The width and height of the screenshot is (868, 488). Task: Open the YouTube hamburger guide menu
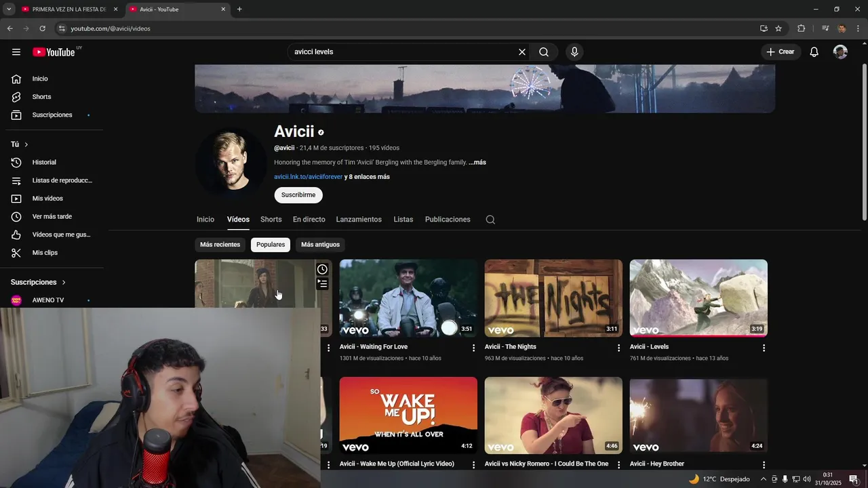pos(16,52)
